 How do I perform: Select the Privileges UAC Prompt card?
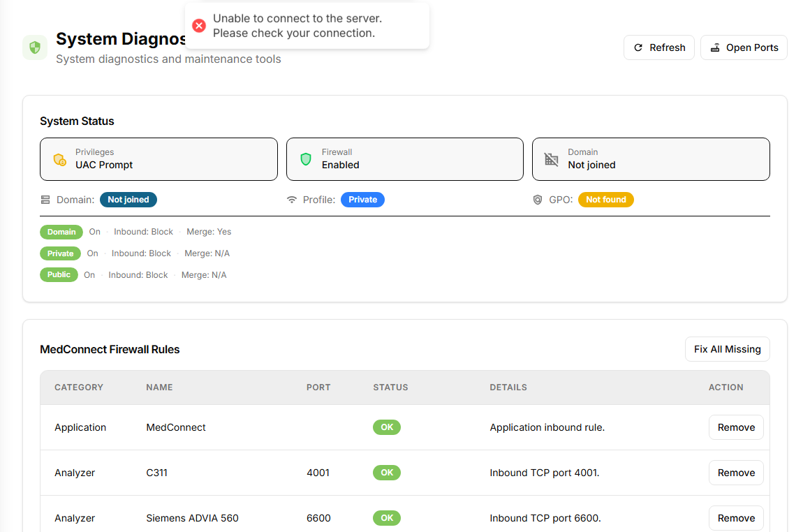(x=159, y=159)
